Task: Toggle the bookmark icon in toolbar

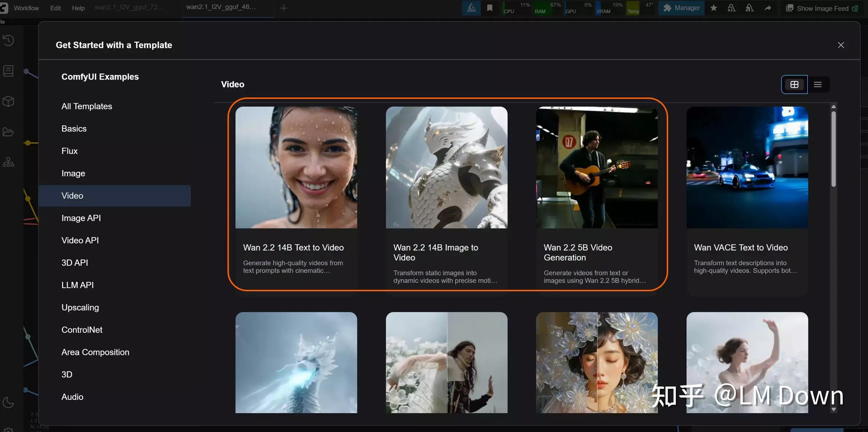Action: [x=490, y=8]
